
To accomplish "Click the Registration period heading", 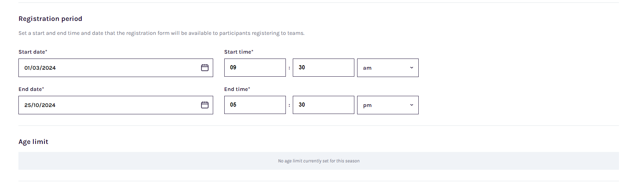I will coord(50,19).
